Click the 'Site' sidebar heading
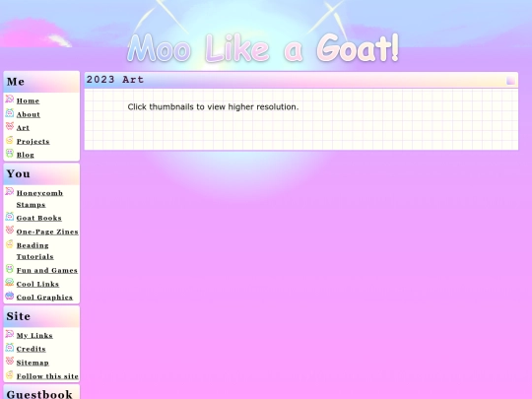532x399 pixels. click(19, 316)
